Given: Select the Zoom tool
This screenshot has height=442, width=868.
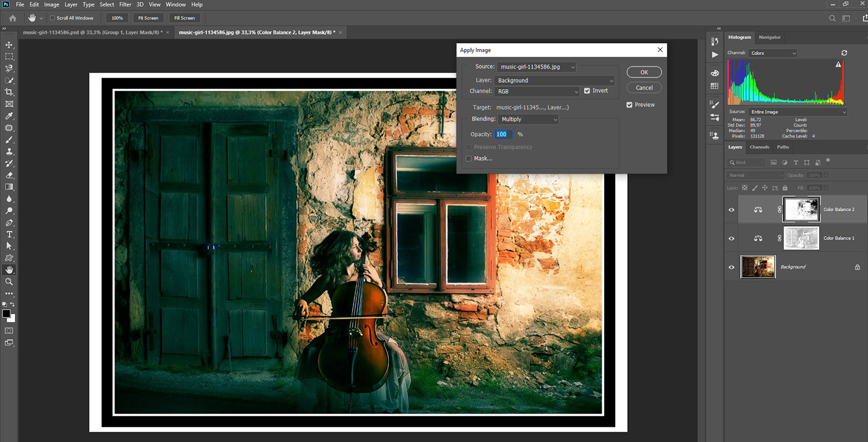Looking at the screenshot, I should (9, 282).
